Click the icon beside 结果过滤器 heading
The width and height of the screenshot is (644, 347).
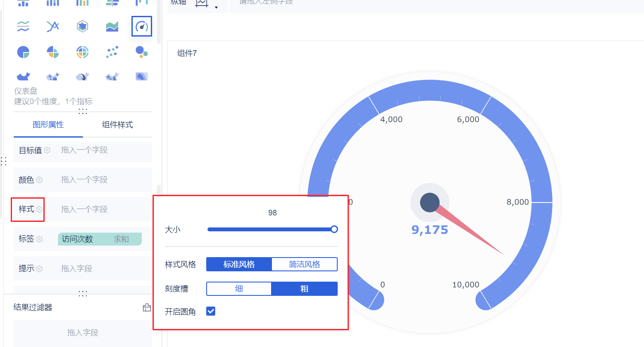coord(147,307)
